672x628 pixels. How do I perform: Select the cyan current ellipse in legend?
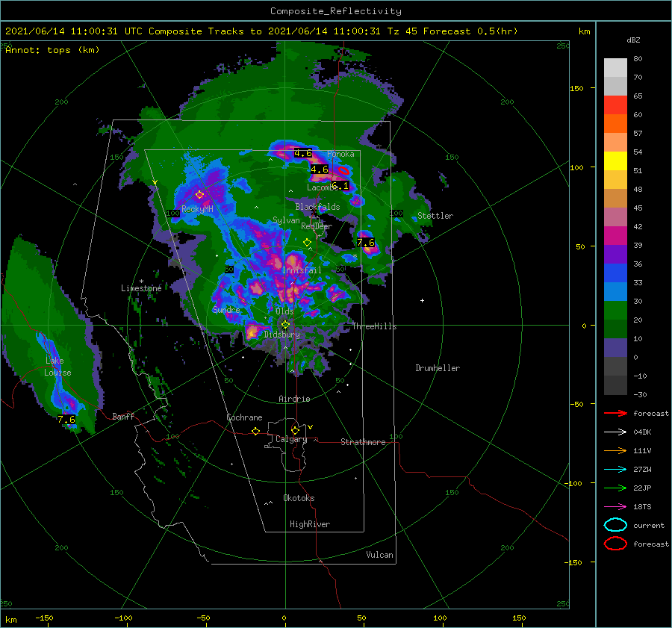(x=615, y=525)
